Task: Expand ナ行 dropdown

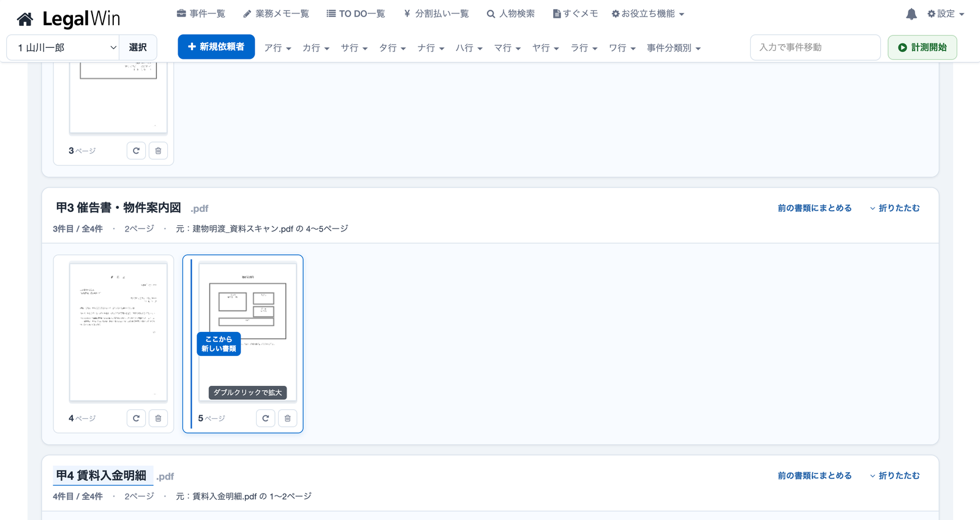Action: click(431, 48)
